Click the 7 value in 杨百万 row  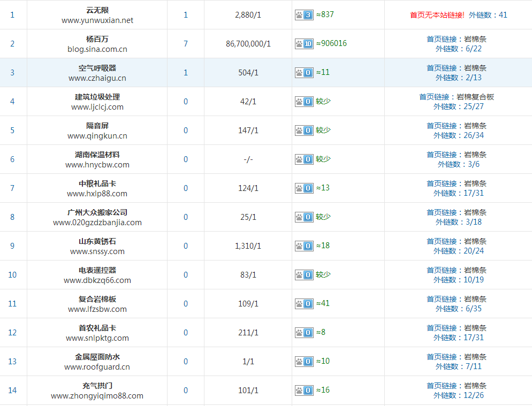coord(186,44)
